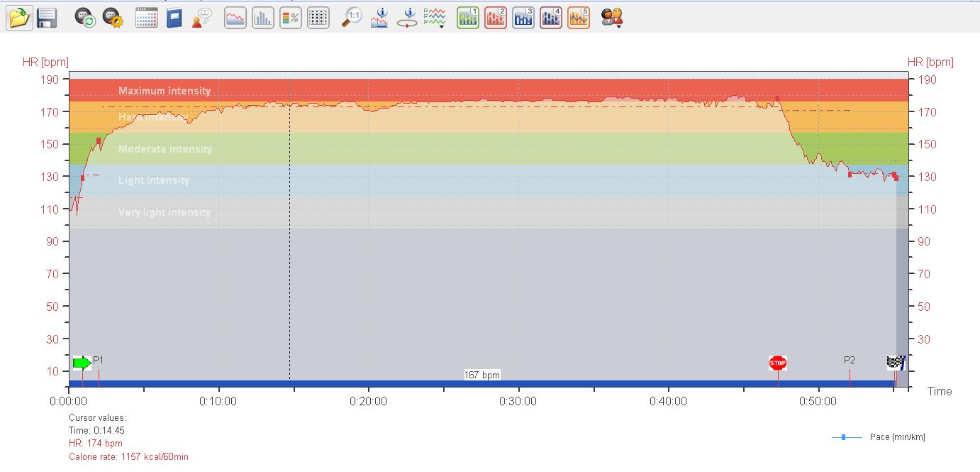Image resolution: width=980 pixels, height=472 pixels.
Task: Click the left HR [bpm] axis title
Action: (x=45, y=62)
